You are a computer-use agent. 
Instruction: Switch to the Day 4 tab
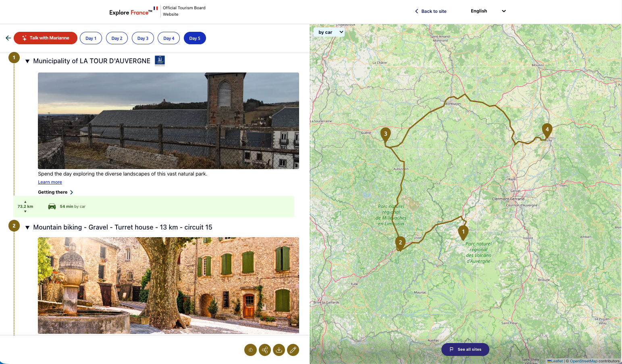tap(169, 38)
